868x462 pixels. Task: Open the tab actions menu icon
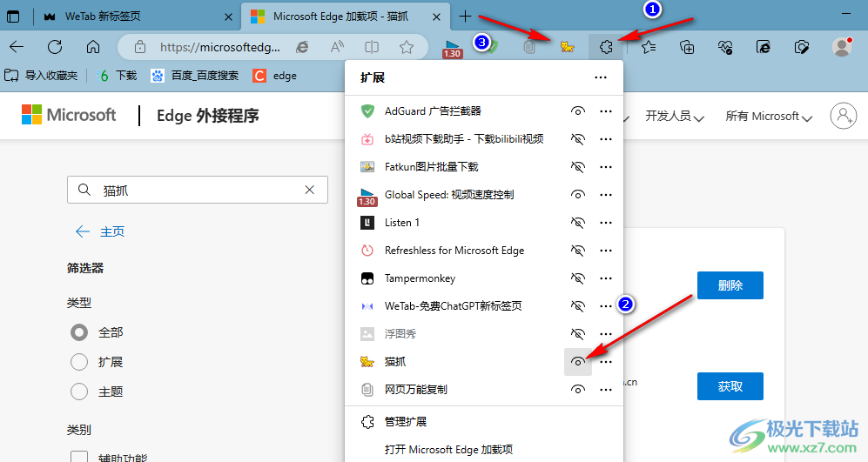(13, 17)
